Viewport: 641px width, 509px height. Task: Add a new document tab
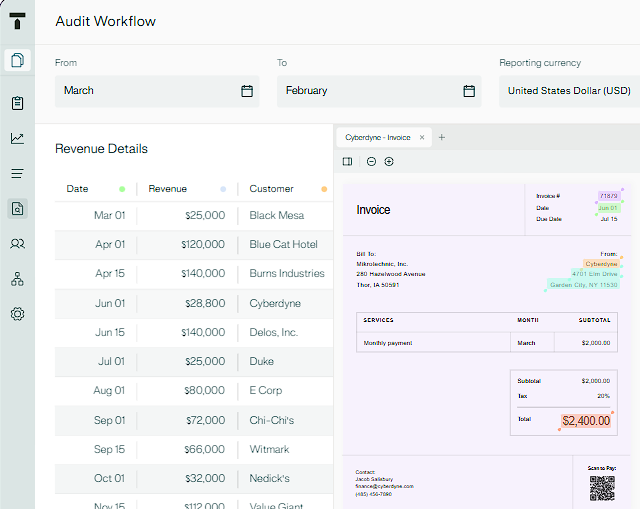442,137
